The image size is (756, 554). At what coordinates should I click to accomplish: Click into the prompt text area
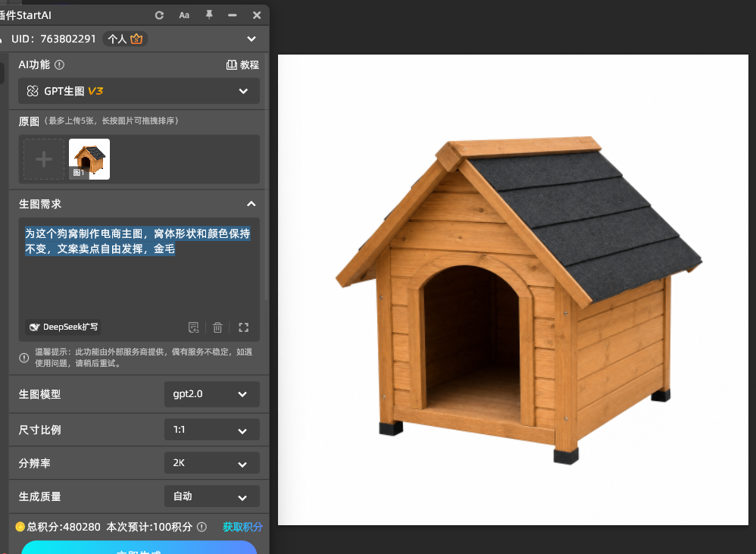pos(139,280)
